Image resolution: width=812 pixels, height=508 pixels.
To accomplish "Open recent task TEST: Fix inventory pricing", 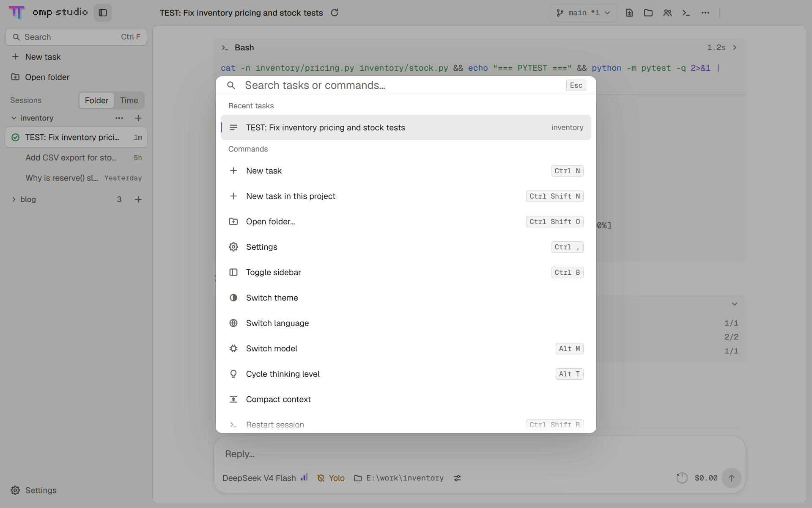I will 406,127.
